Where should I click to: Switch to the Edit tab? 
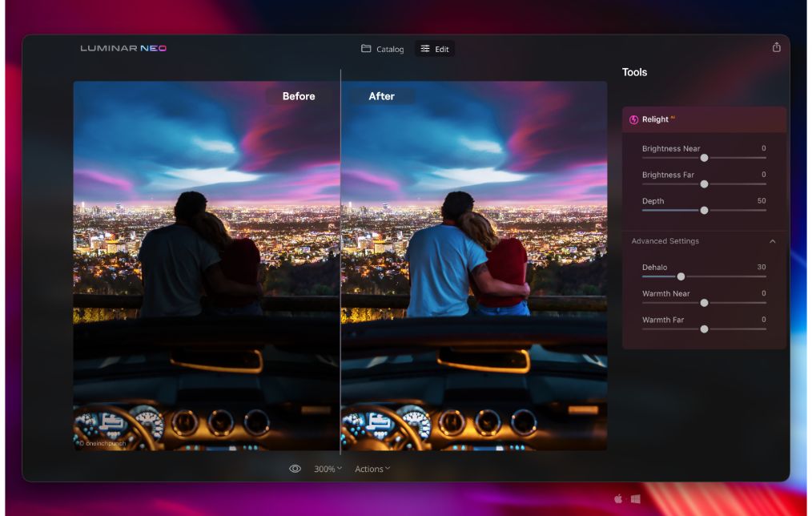point(435,49)
